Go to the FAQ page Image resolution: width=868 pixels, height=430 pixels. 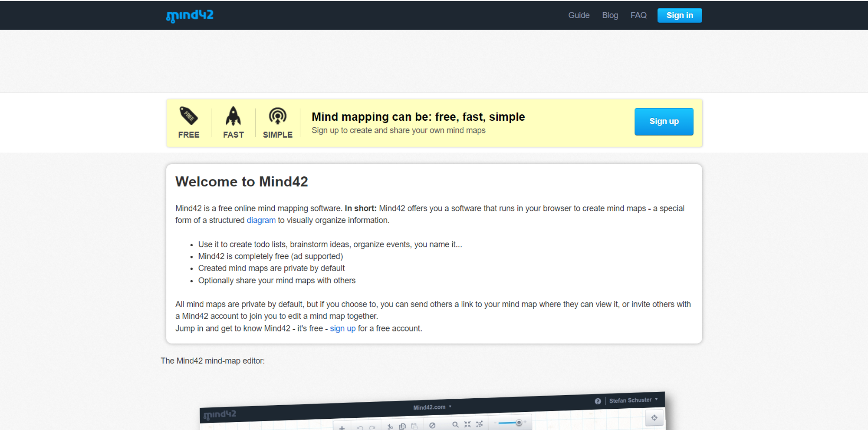click(x=638, y=15)
